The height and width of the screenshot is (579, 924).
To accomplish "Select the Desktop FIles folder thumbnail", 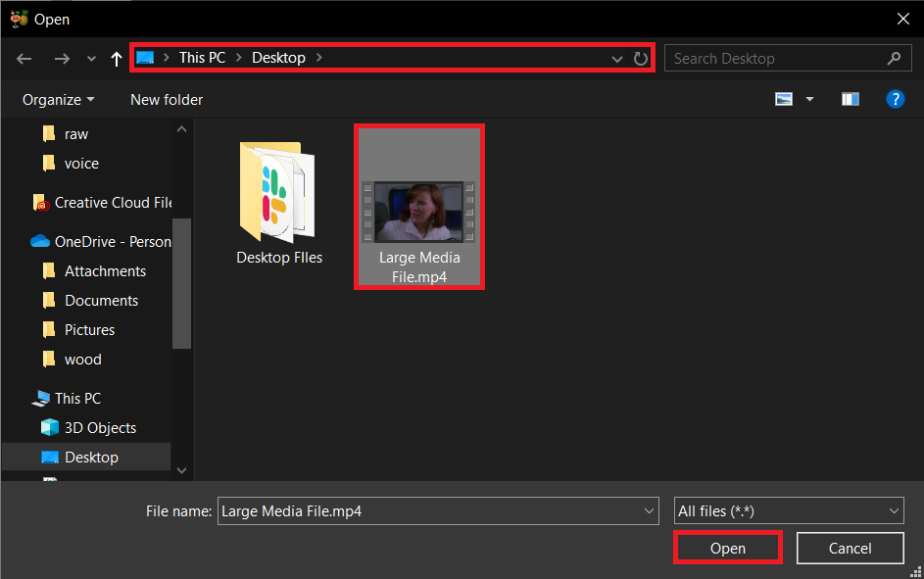I will point(278,192).
